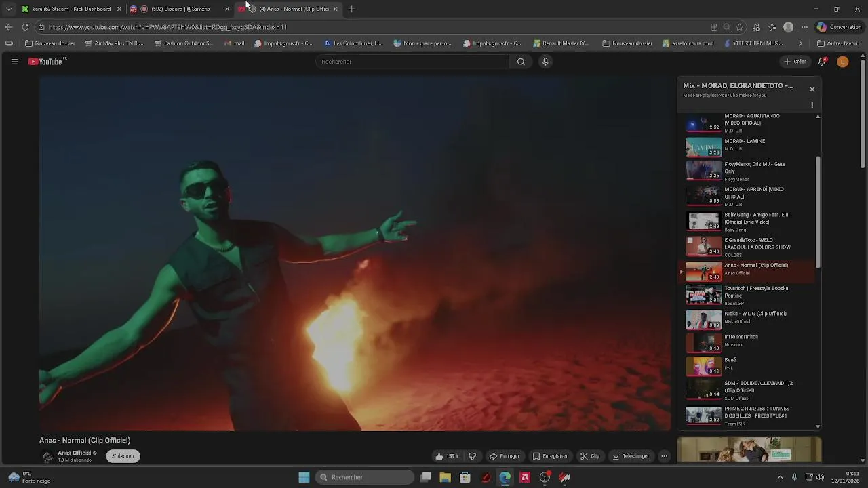The width and height of the screenshot is (868, 488).
Task: Play FloyyMenor Gata Only from the playlist
Action: [749, 171]
